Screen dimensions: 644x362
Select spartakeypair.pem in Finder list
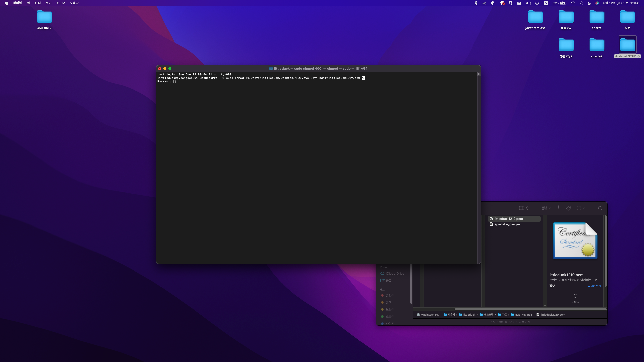[514, 224]
